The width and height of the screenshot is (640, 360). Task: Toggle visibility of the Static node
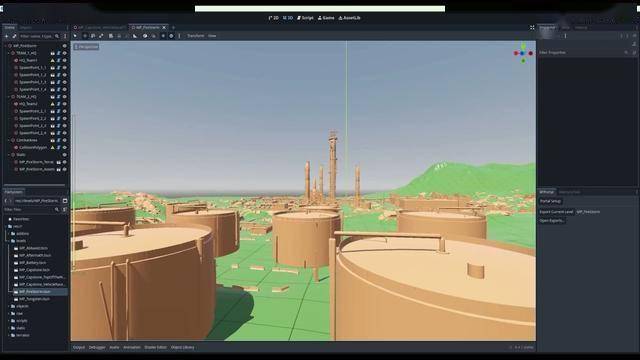[64, 155]
